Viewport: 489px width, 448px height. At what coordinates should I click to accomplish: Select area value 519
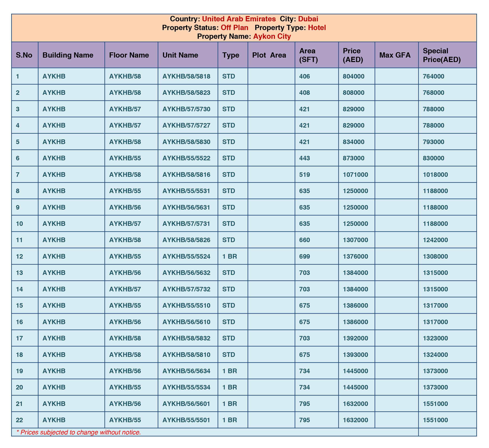[x=317, y=174]
